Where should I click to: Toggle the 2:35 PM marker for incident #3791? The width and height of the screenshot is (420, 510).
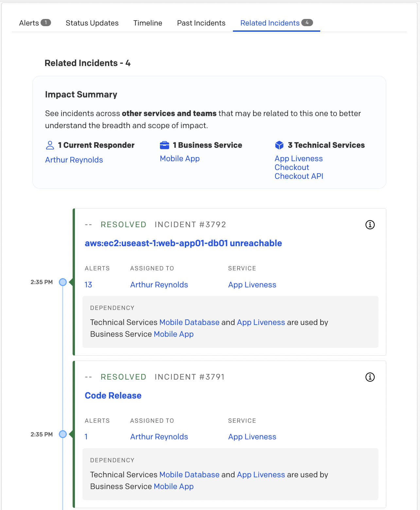pyautogui.click(x=63, y=434)
